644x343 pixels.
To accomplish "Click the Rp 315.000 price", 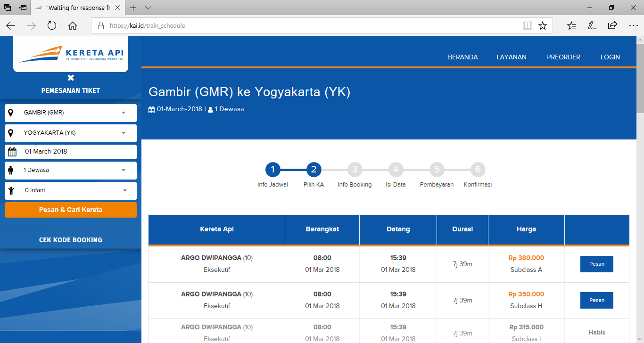I will pos(526,327).
